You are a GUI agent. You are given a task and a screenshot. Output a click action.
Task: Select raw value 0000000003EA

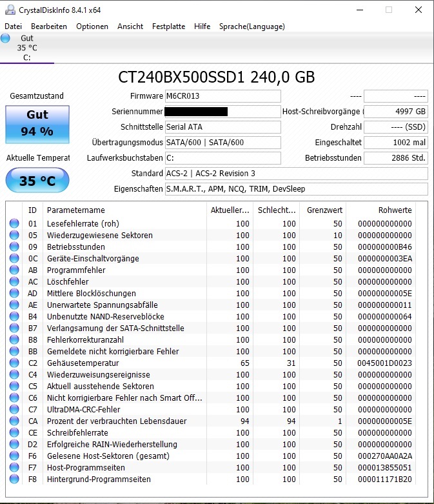[x=385, y=258]
